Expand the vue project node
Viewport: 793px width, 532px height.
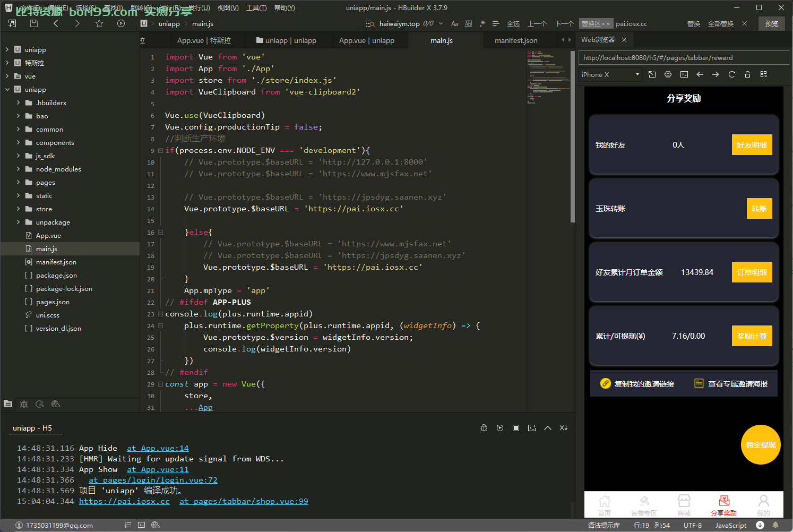coord(7,76)
